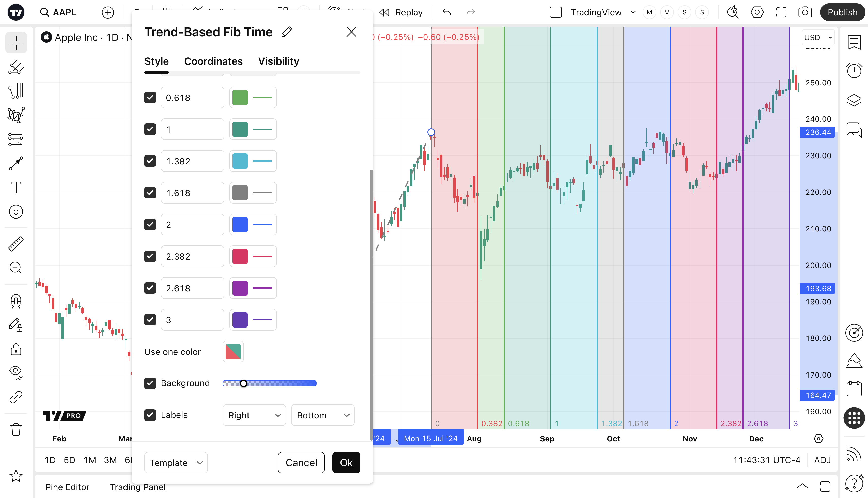Screen dimensions: 868x498
Task: Click the pencil rename icon beside title
Action: 287,32
